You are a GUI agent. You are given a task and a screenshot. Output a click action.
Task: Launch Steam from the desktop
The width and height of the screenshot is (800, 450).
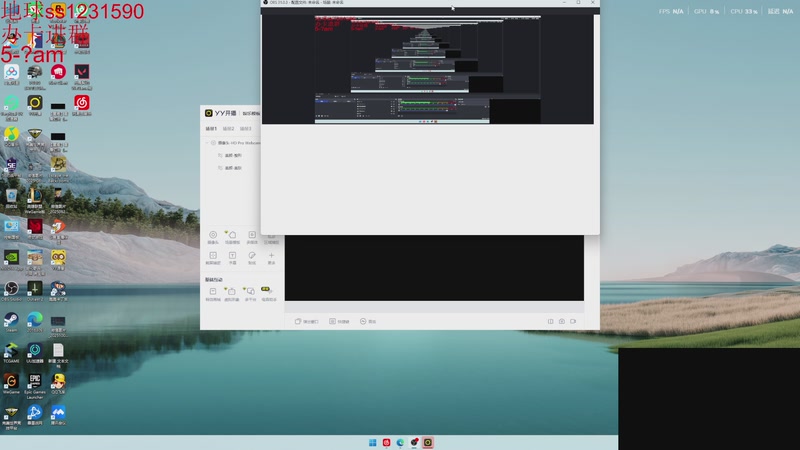click(x=11, y=322)
